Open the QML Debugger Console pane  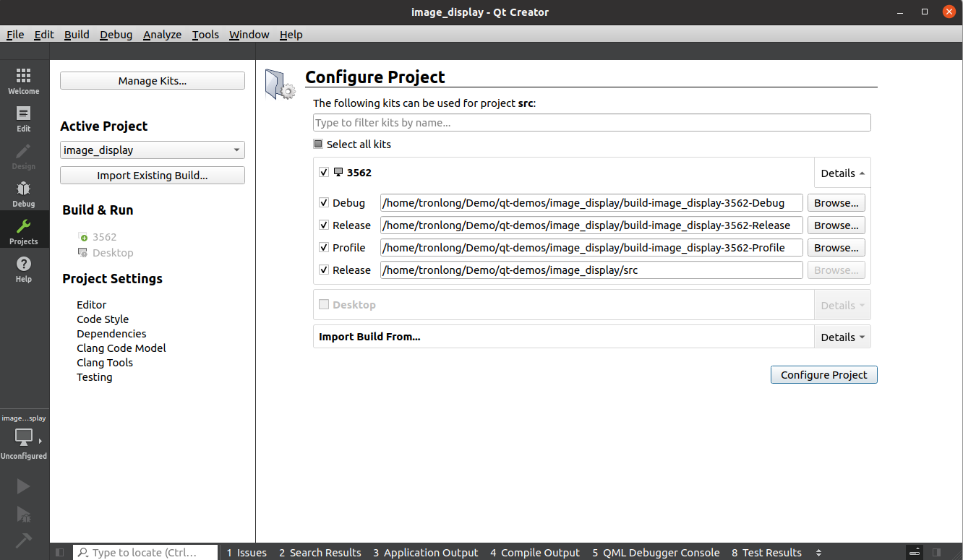656,553
